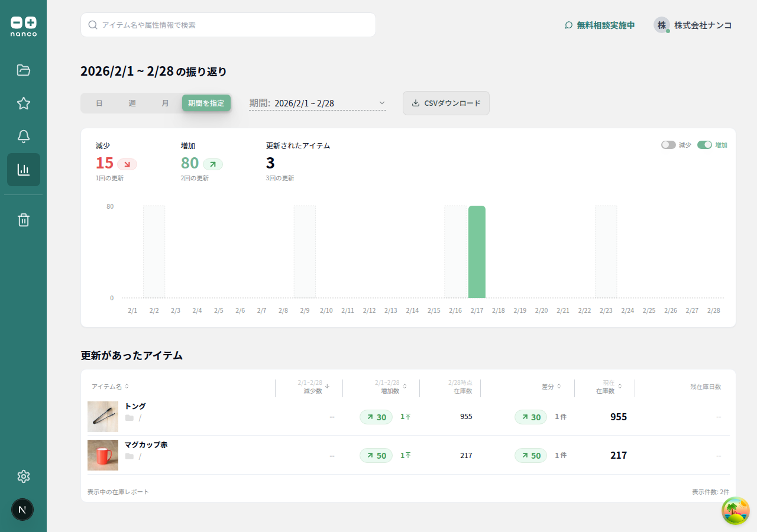The image size is (757, 532).
Task: Open favorites via the star sidebar icon
Action: 24,103
